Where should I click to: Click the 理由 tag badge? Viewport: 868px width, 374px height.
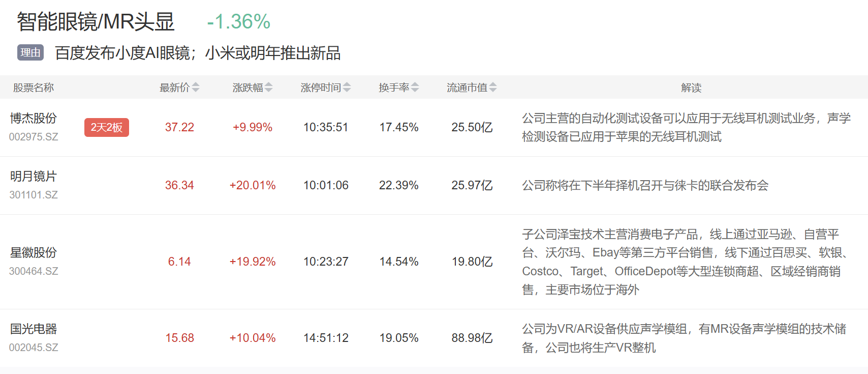click(30, 52)
